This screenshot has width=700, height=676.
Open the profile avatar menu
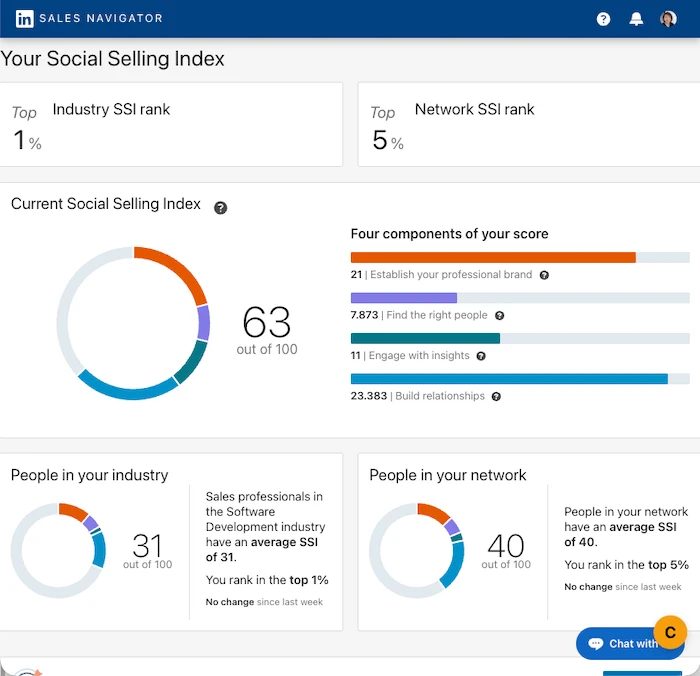click(668, 19)
